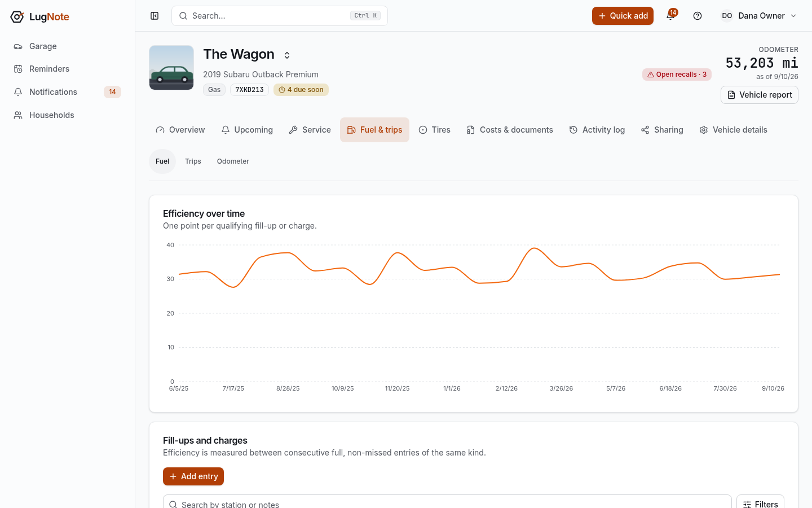Select the Trips sub-tab
812x508 pixels.
point(193,161)
